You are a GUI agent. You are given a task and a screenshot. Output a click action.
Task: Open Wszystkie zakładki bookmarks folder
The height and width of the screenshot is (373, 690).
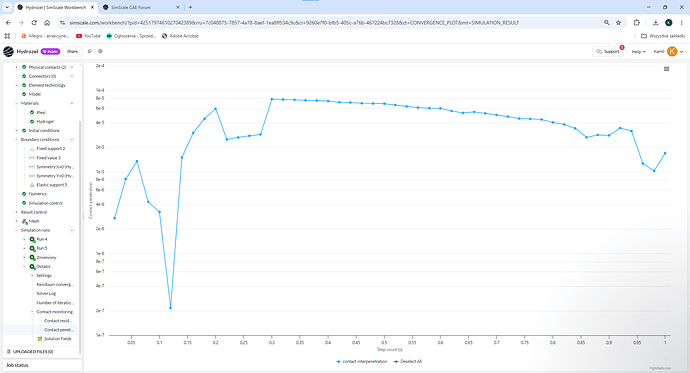tap(663, 36)
